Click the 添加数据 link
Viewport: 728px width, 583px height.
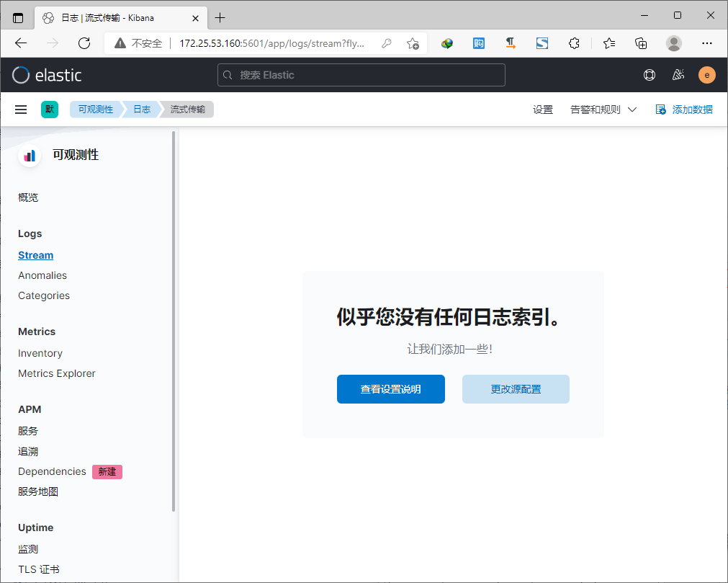click(x=684, y=110)
